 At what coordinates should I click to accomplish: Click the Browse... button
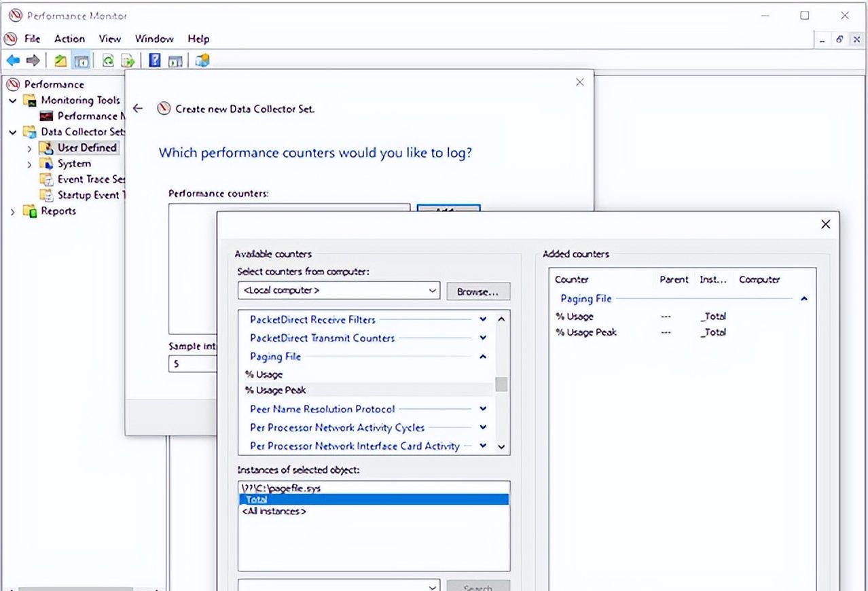(x=478, y=291)
